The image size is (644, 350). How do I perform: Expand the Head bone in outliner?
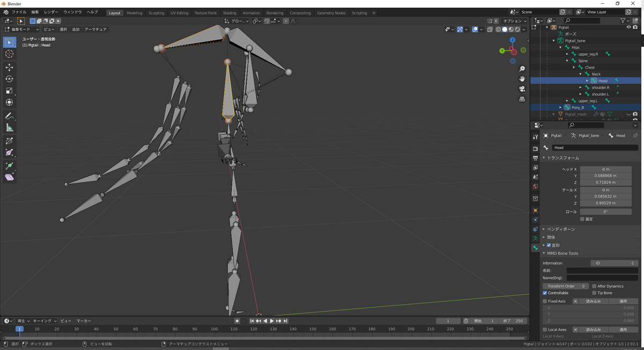click(587, 81)
